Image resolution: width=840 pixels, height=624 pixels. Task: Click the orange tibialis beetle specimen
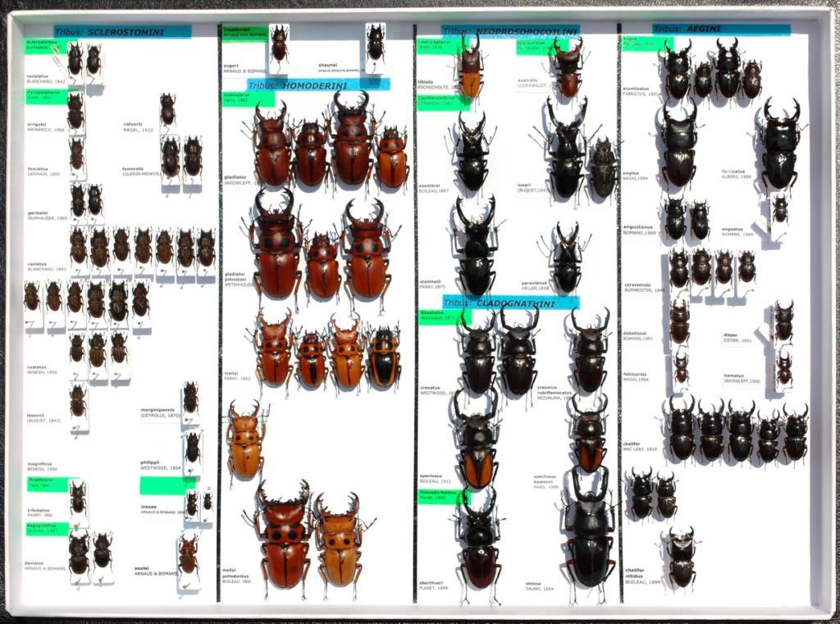pos(470,67)
